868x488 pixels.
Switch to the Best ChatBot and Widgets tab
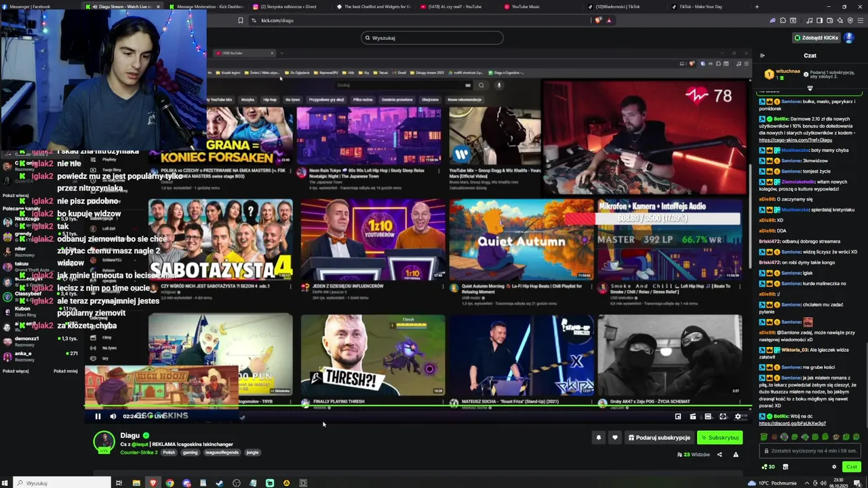click(x=374, y=7)
